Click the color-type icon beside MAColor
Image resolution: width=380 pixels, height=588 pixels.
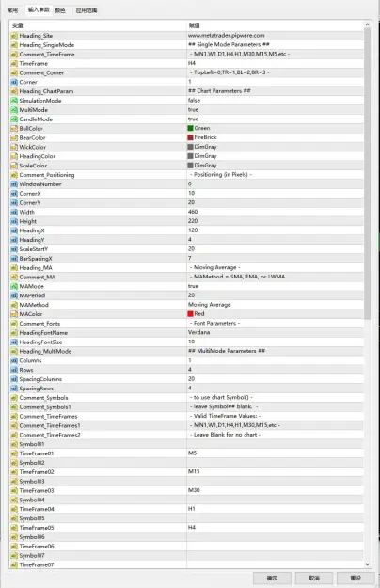tap(14, 314)
